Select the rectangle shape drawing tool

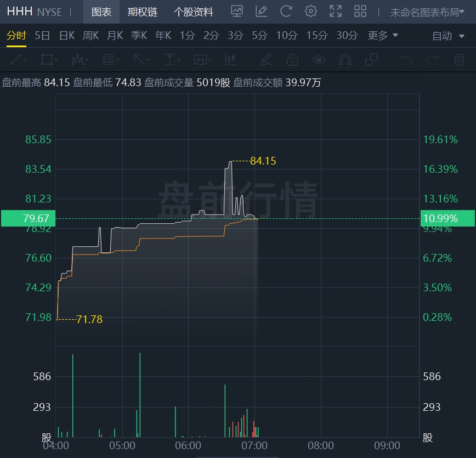(x=47, y=60)
